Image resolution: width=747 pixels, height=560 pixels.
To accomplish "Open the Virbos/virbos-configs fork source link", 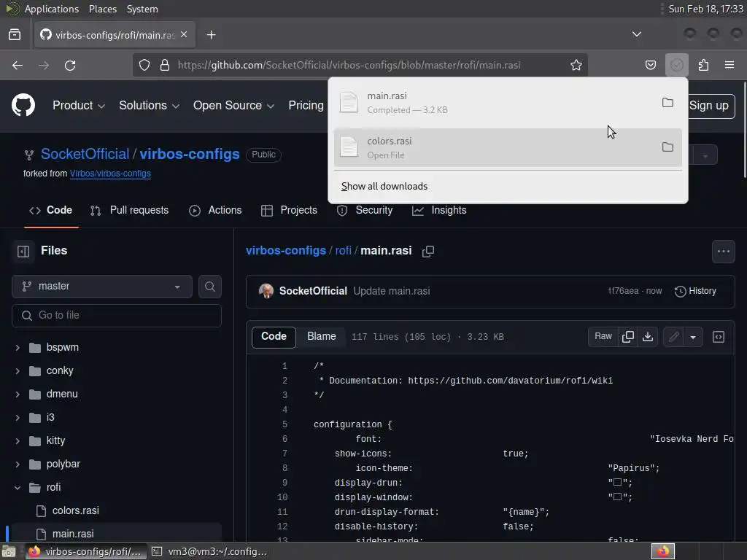I will [110, 174].
